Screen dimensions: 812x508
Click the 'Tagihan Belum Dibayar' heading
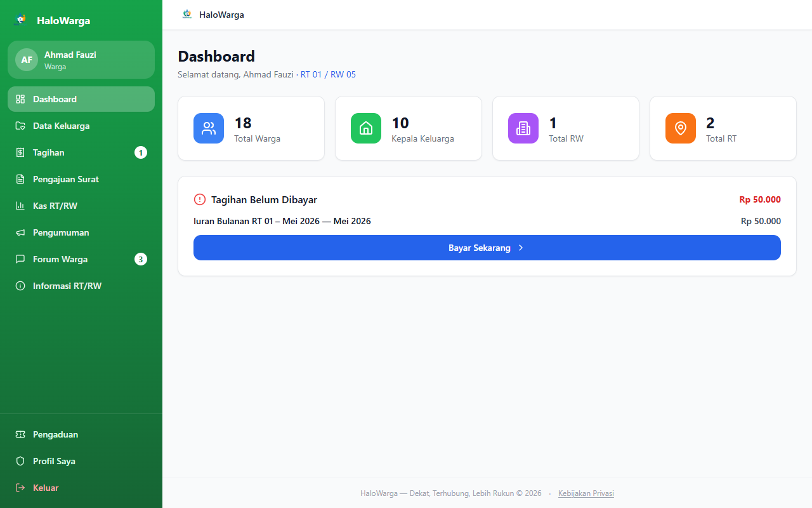click(264, 199)
